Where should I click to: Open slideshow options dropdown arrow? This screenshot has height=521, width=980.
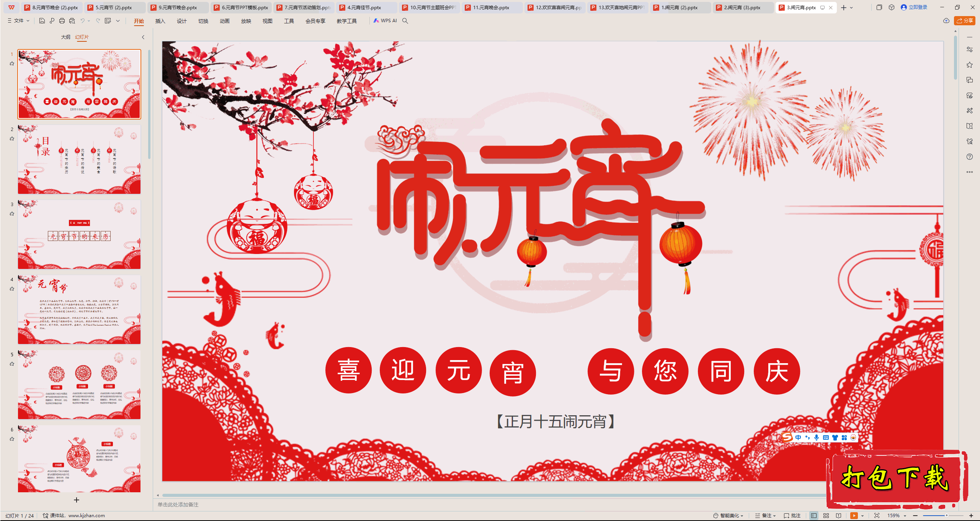coord(862,516)
